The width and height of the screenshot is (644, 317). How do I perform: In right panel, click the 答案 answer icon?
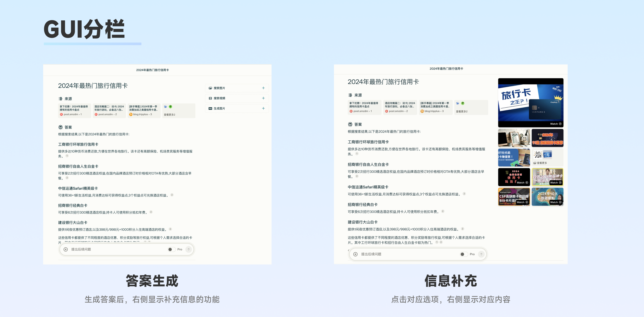[x=350, y=124]
